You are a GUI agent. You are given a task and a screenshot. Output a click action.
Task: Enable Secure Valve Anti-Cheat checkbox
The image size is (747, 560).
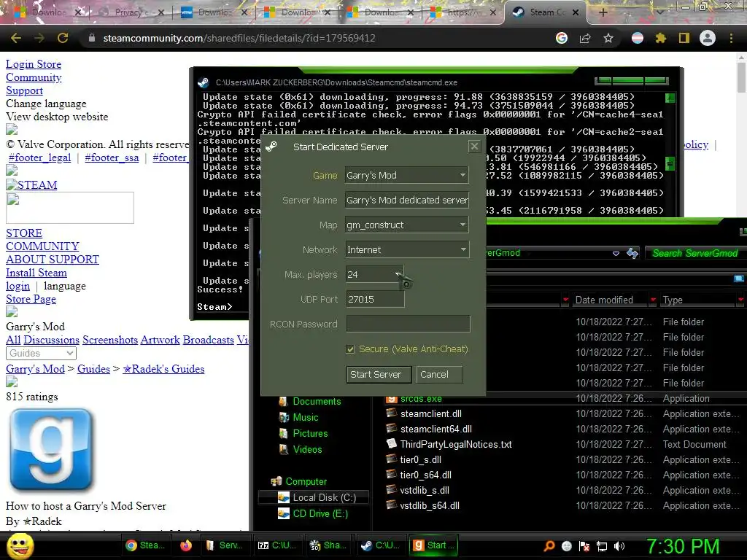351,349
